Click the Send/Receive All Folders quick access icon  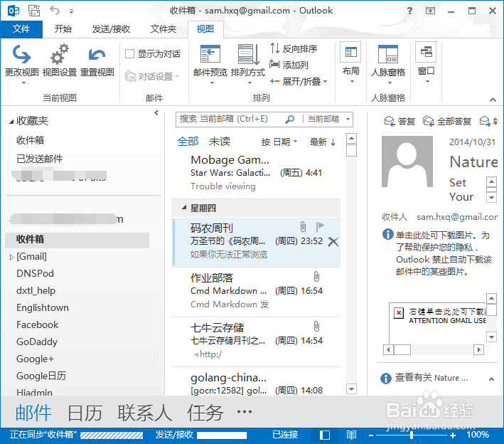coord(34,11)
